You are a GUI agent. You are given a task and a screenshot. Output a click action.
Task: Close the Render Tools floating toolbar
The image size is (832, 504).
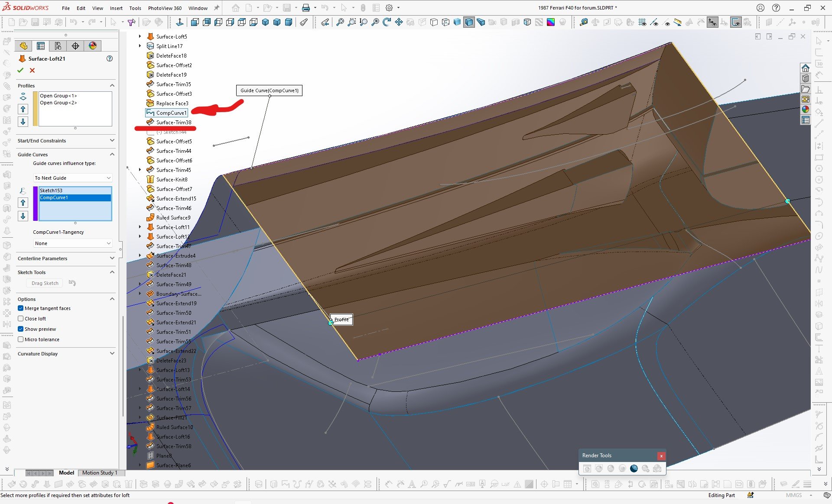pos(661,456)
